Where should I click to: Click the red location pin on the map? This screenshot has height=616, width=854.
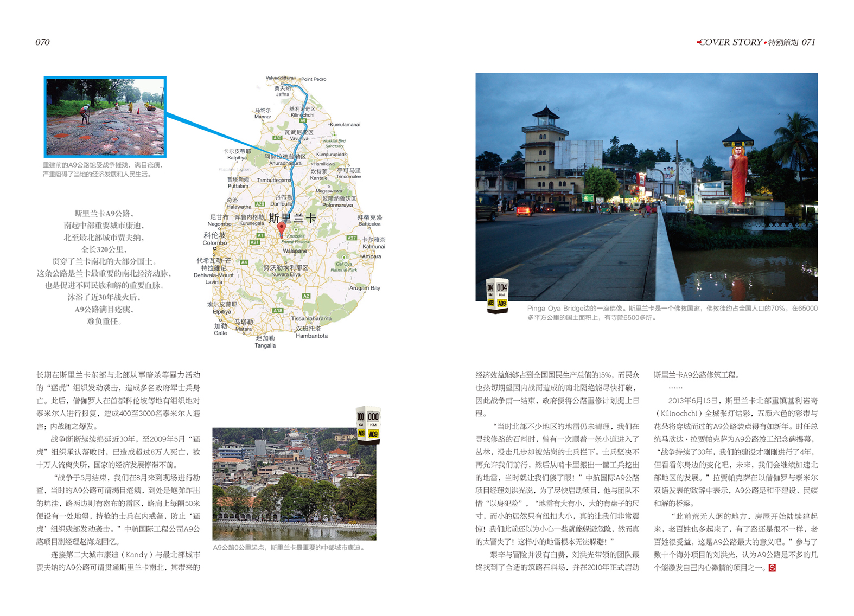(281, 230)
